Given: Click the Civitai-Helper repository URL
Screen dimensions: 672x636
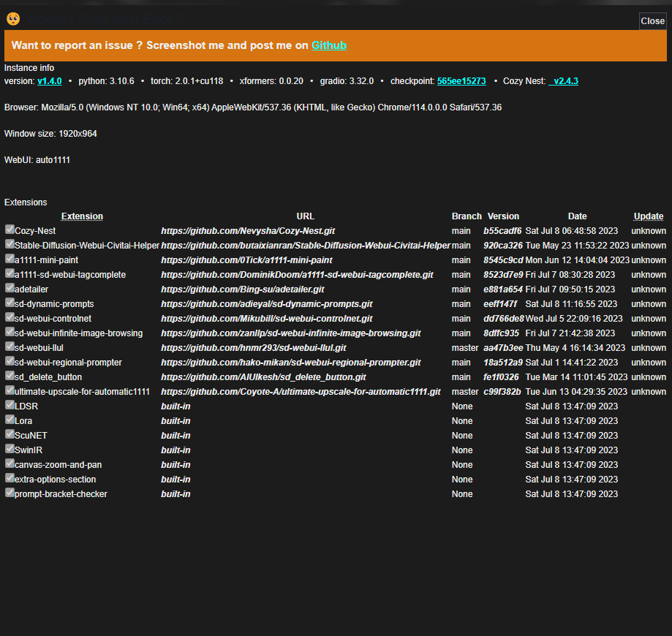Looking at the screenshot, I should click(306, 246).
